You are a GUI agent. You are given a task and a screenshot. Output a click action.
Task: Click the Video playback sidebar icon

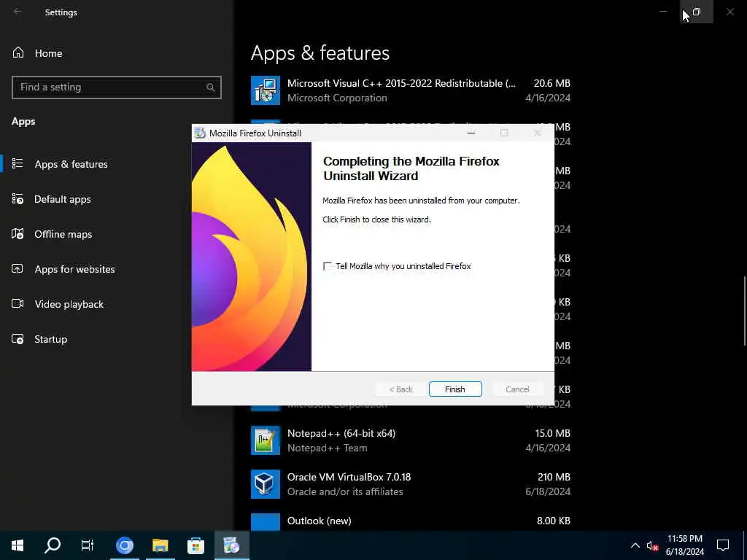[x=18, y=304]
